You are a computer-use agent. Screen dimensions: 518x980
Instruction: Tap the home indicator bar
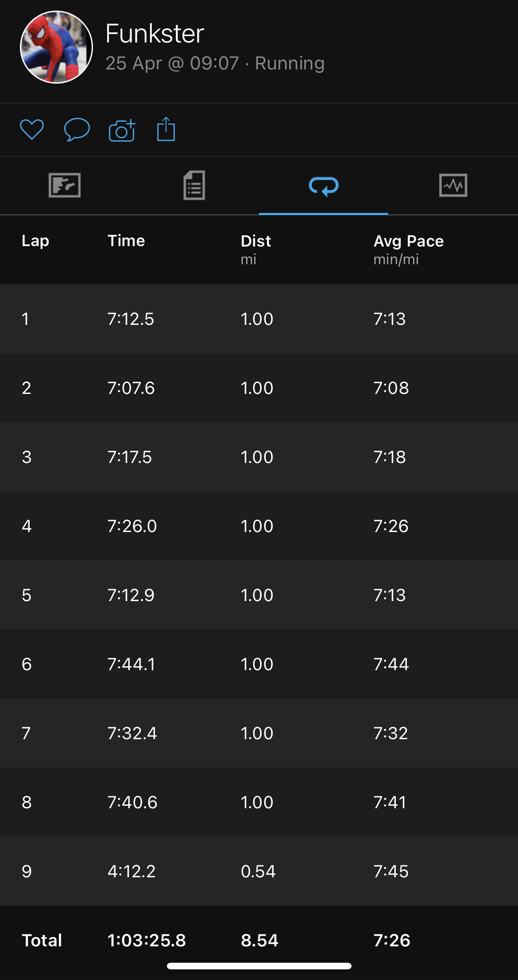[259, 966]
